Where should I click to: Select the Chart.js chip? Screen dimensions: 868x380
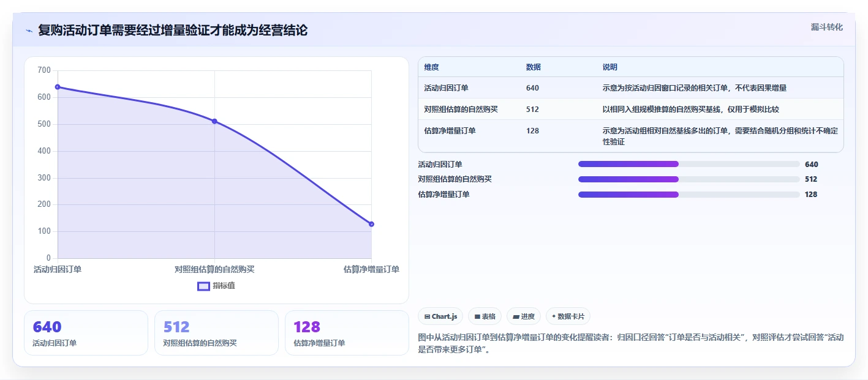[440, 316]
